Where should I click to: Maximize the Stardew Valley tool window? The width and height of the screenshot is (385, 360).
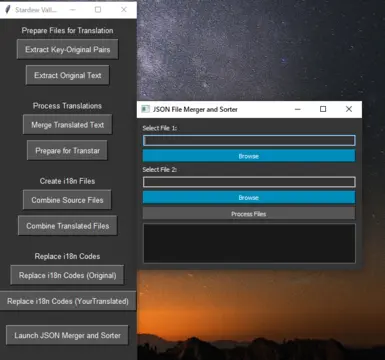click(x=98, y=10)
